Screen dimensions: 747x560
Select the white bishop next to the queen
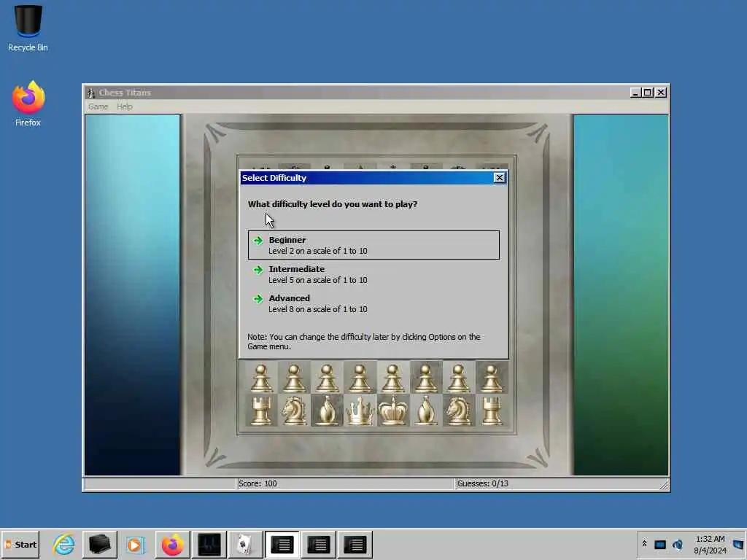click(327, 410)
